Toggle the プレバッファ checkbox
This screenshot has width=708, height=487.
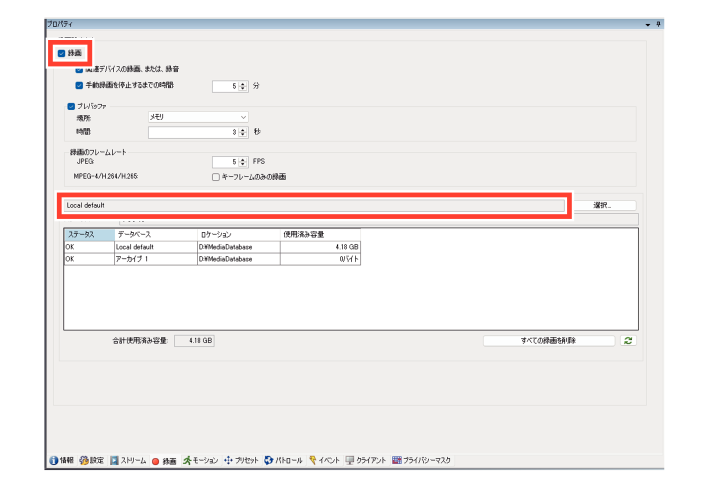point(71,106)
